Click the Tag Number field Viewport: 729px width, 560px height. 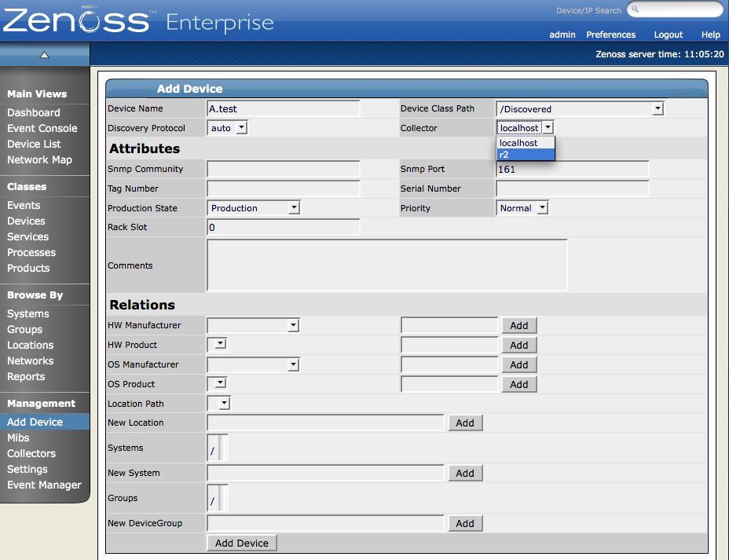pyautogui.click(x=283, y=188)
